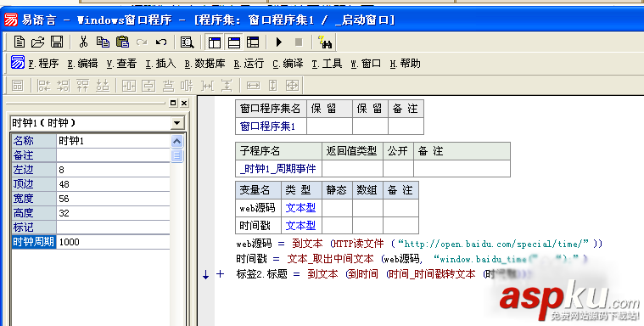Select the 时钟周期 property label
644x326 pixels.
34,242
